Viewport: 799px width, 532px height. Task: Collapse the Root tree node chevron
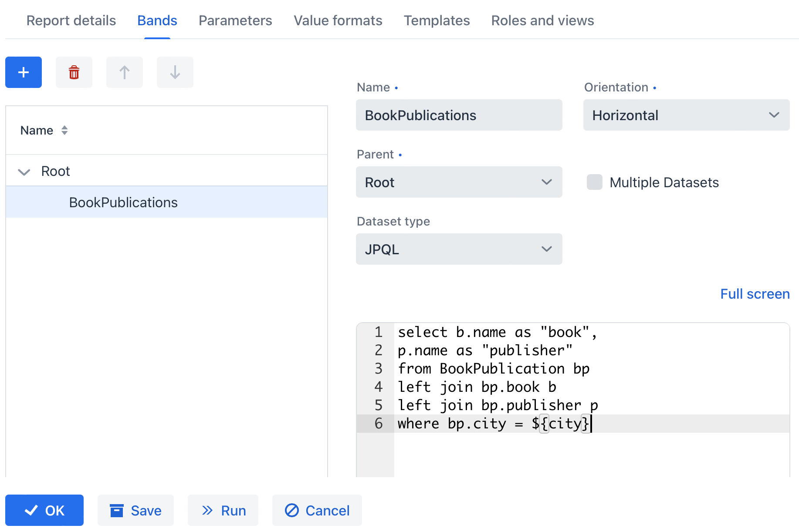point(24,172)
